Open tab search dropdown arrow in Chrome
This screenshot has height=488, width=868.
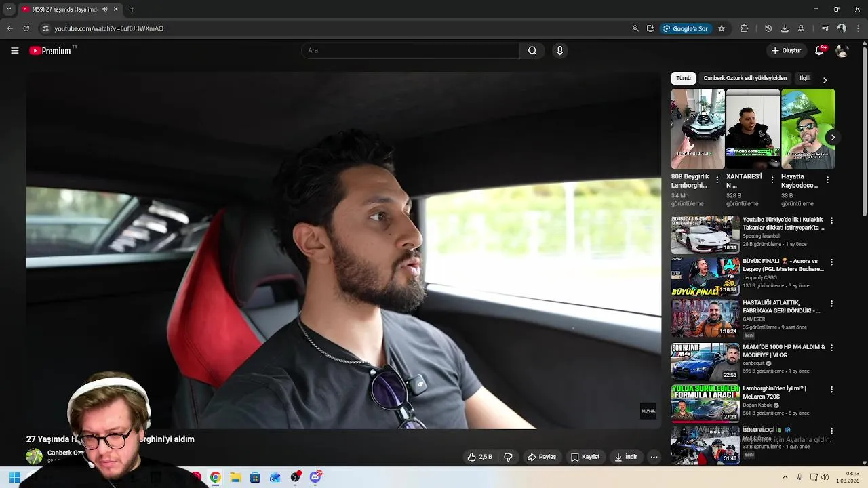pos(9,9)
